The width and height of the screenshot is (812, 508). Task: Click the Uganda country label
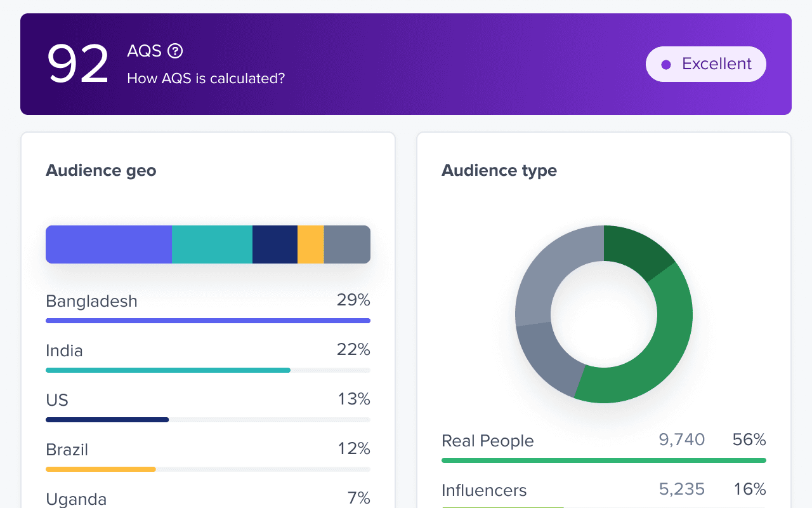tap(76, 499)
